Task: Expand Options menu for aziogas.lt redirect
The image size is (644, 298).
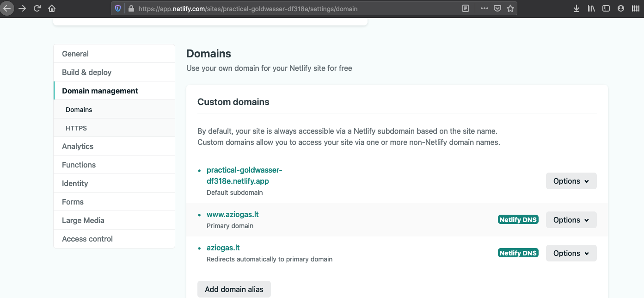Action: click(571, 253)
